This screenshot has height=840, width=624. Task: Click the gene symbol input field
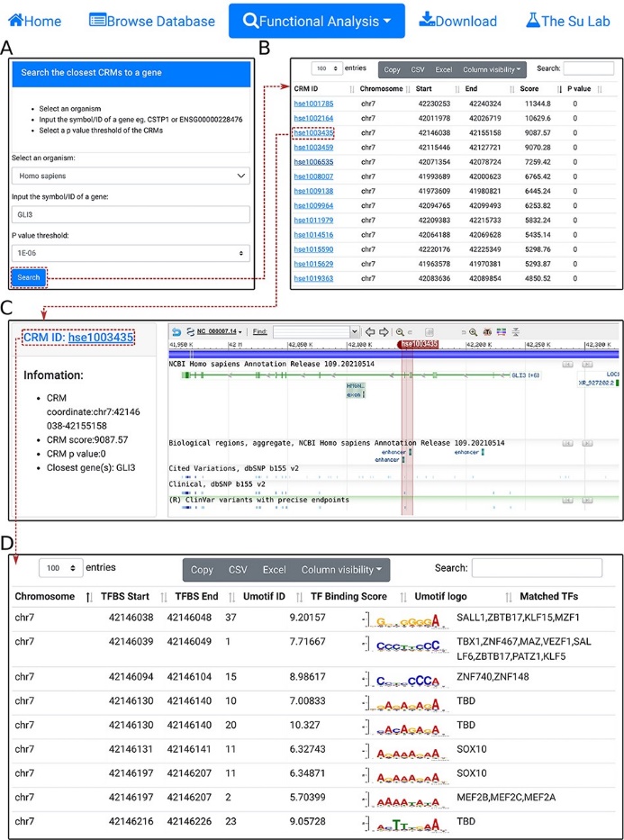pos(131,214)
